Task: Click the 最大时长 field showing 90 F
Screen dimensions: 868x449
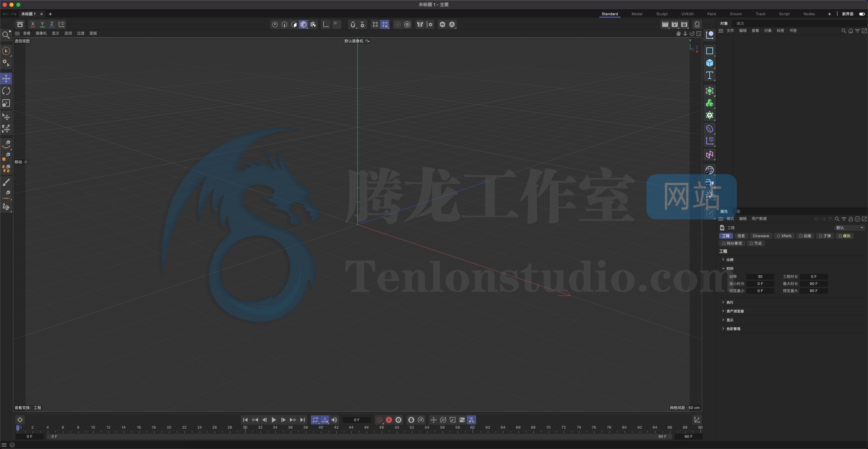Action: (814, 284)
